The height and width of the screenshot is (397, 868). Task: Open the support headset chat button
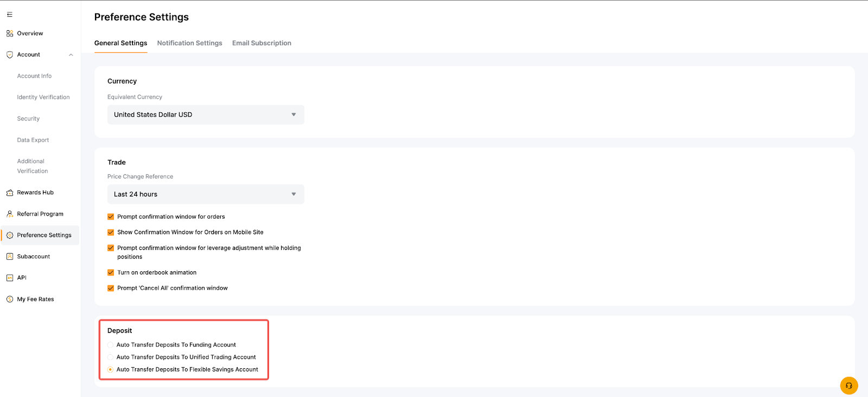[x=848, y=386]
